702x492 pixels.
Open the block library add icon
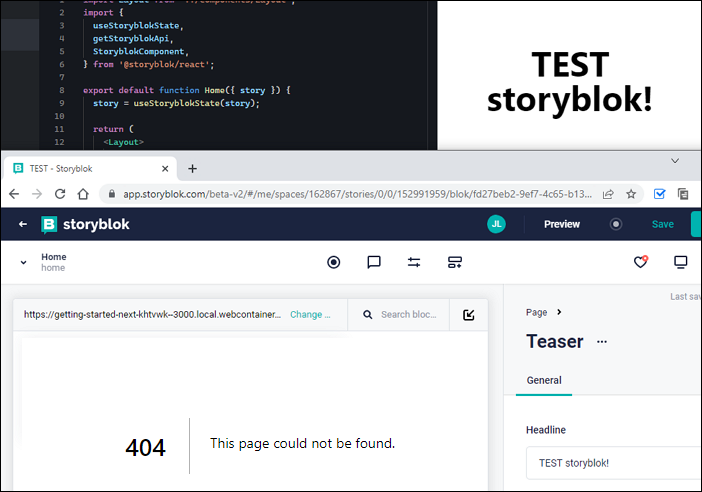pos(454,262)
